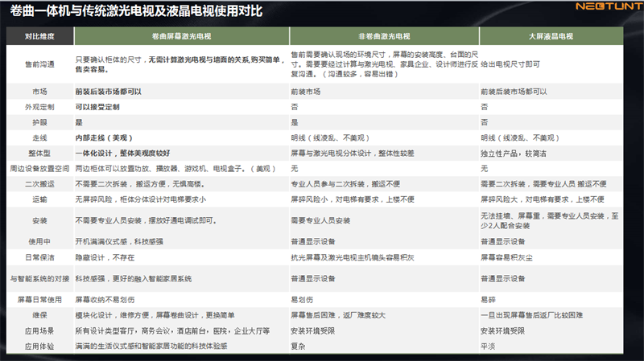Click the '与智能系统的对接' row label

[39, 279]
